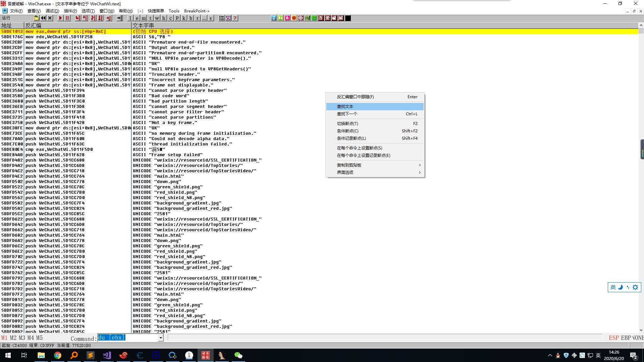Image resolution: width=644 pixels, height=362 pixels.
Task: Click the black square toolbar icon
Action: tap(348, 18)
